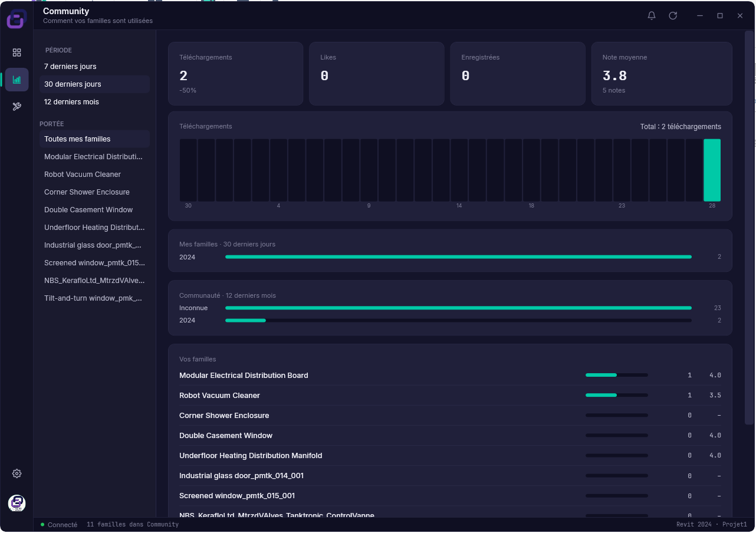The image size is (756, 533).
Task: Select the 30 derniers jours period
Action: pos(94,84)
